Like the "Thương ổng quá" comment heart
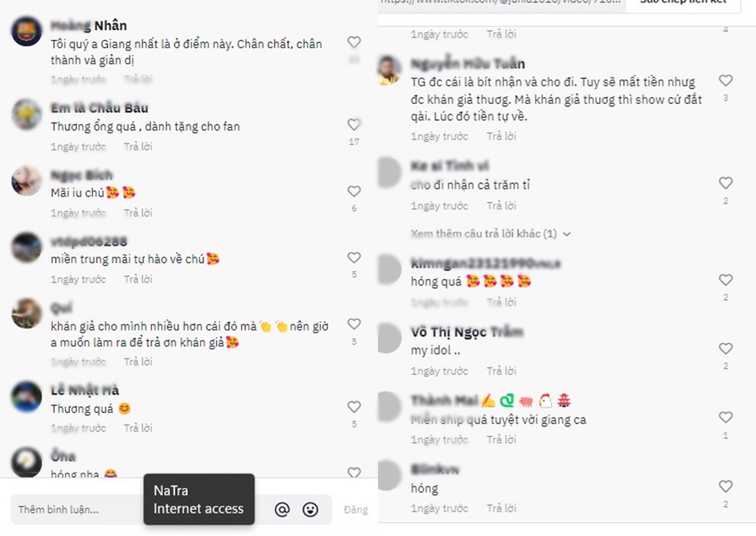The width and height of the screenshot is (756, 536). tap(354, 124)
